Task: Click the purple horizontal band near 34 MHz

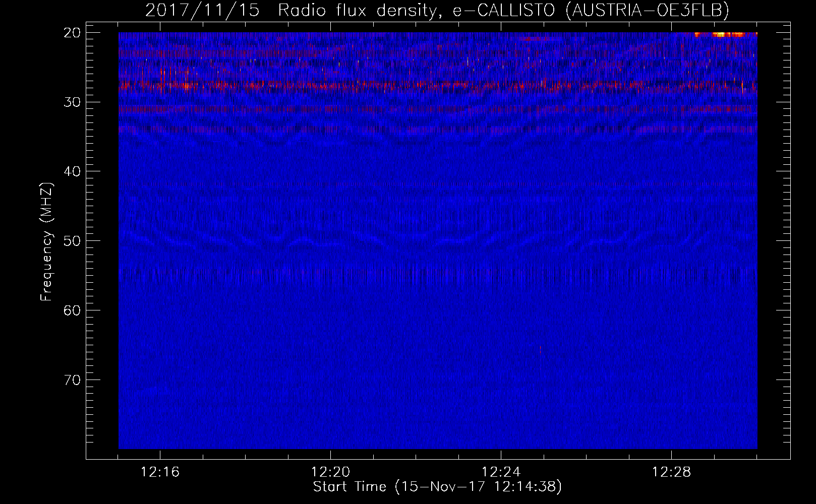Action: tap(353, 130)
